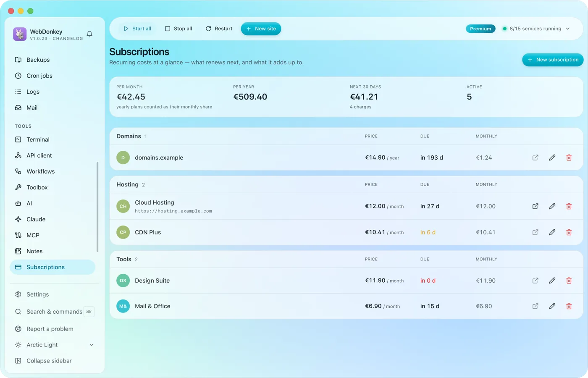Screen dimensions: 588x378
Task: Open the Claude tool
Action: (x=52, y=219)
